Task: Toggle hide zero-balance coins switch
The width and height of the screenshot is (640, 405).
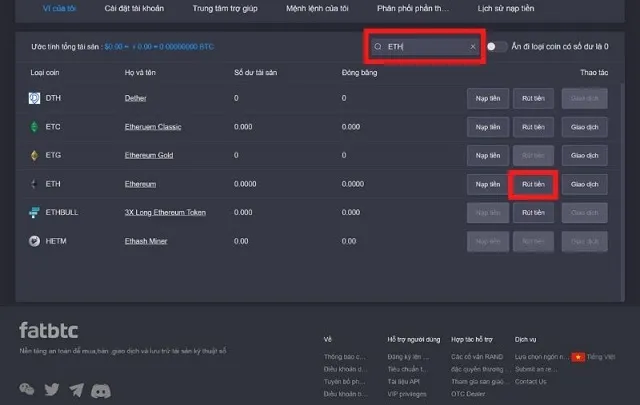Action: tap(496, 47)
